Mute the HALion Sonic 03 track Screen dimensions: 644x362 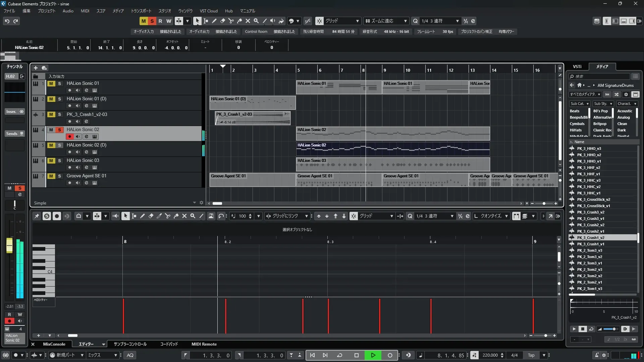click(x=51, y=161)
